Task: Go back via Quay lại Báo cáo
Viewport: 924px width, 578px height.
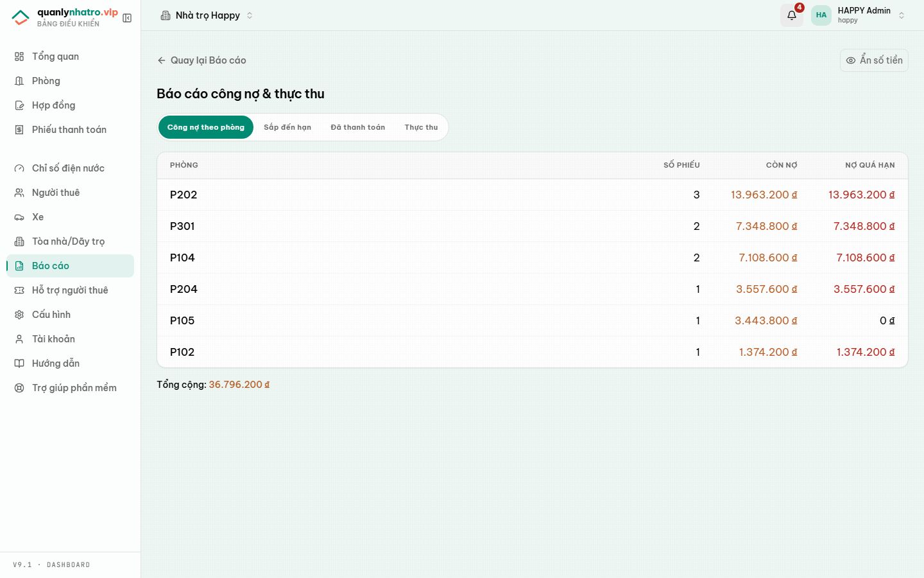Action: click(201, 60)
